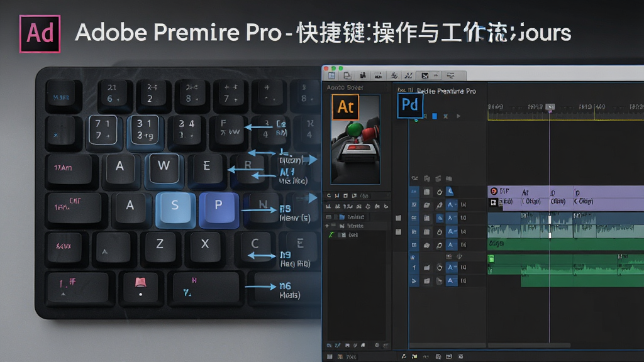Click the blue stop square beside the Pd icon
This screenshot has width=644, height=362.
point(435,116)
